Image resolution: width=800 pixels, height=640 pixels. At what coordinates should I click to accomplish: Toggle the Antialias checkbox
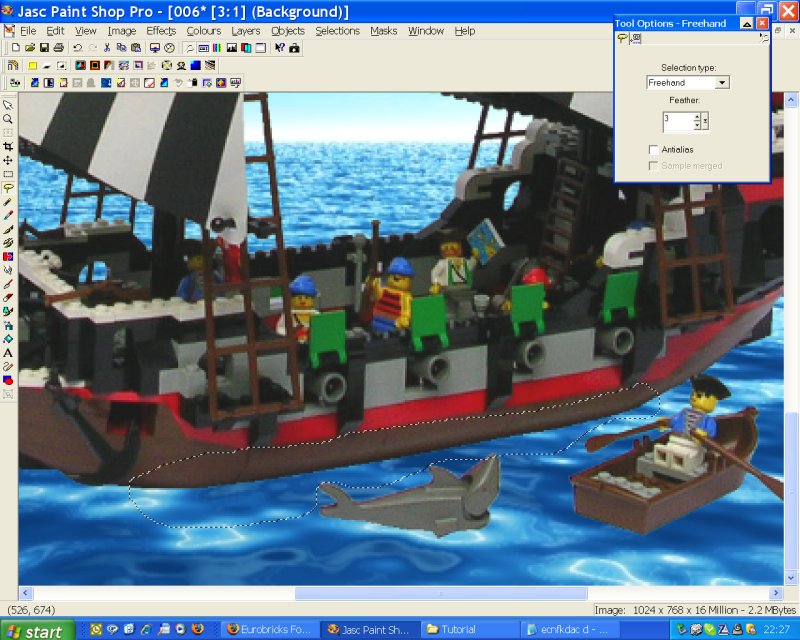point(653,150)
